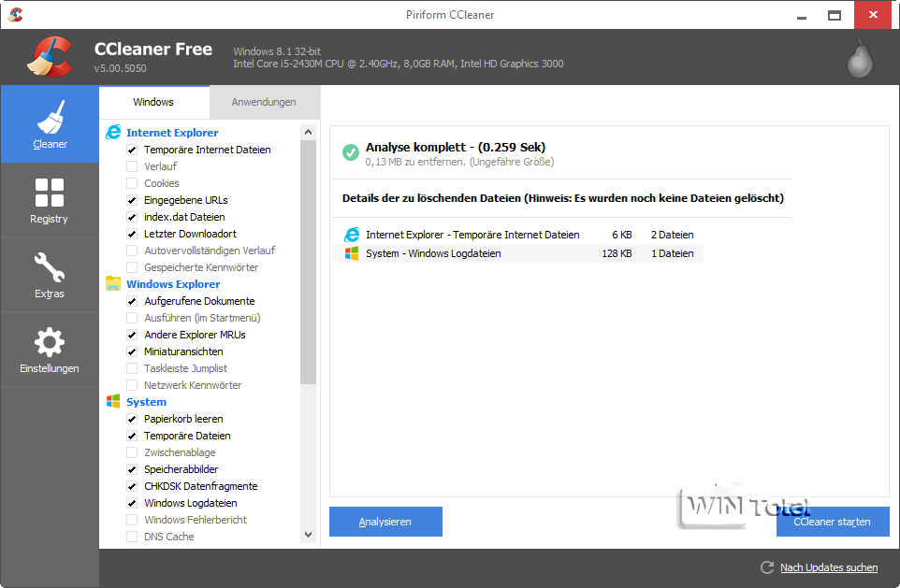Viewport: 900px width, 588px height.
Task: Open Einstellungen gear icon
Action: point(50,341)
